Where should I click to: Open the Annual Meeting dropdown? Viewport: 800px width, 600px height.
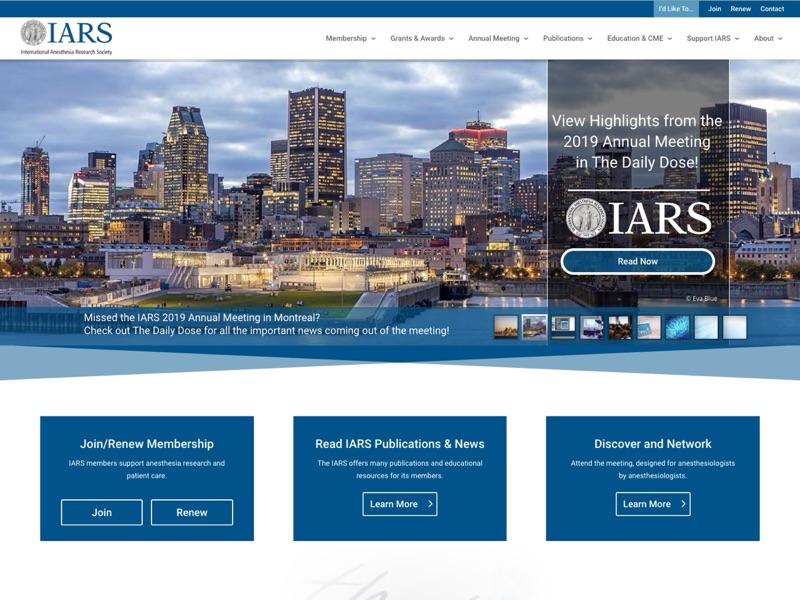(x=496, y=38)
